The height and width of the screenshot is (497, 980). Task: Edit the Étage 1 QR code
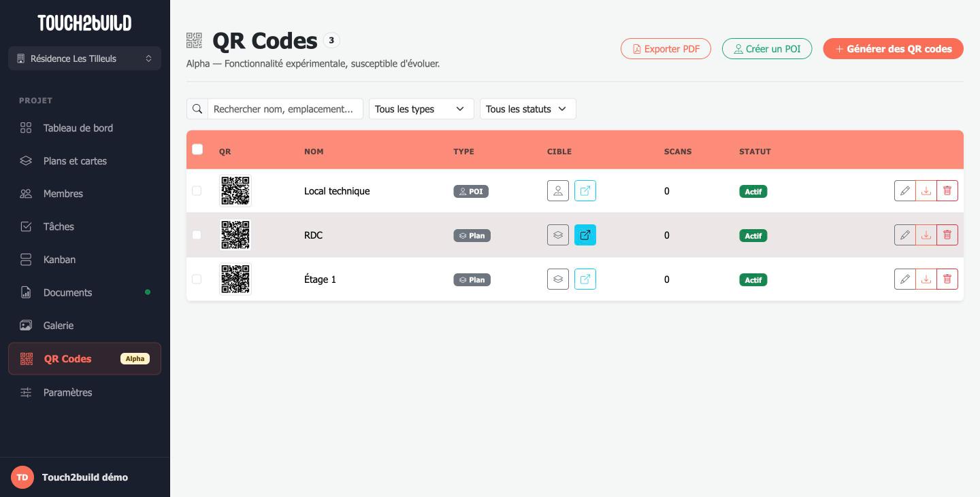coord(904,279)
